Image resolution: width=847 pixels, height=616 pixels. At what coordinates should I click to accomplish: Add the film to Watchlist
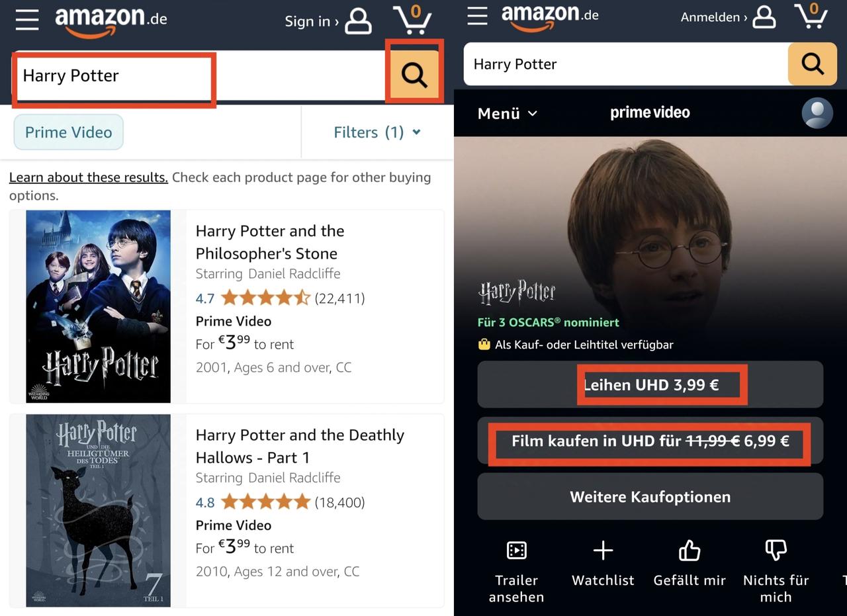pyautogui.click(x=603, y=550)
